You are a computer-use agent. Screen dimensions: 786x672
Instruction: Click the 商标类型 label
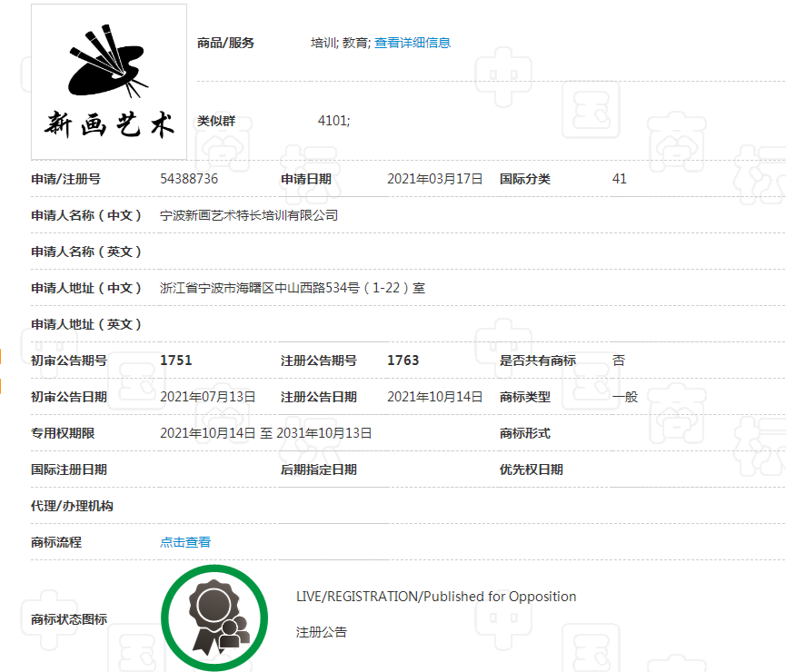point(525,397)
